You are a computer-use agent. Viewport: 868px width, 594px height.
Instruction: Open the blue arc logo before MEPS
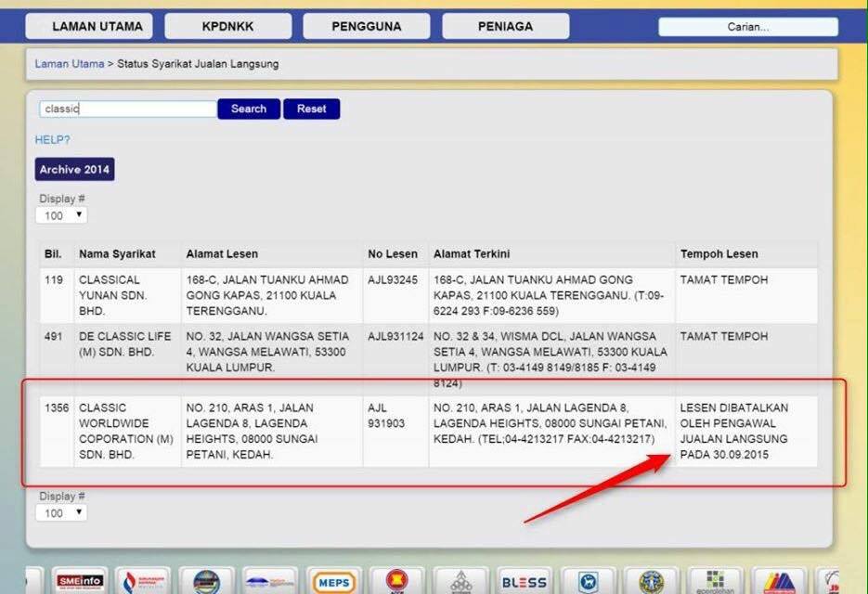click(x=270, y=581)
